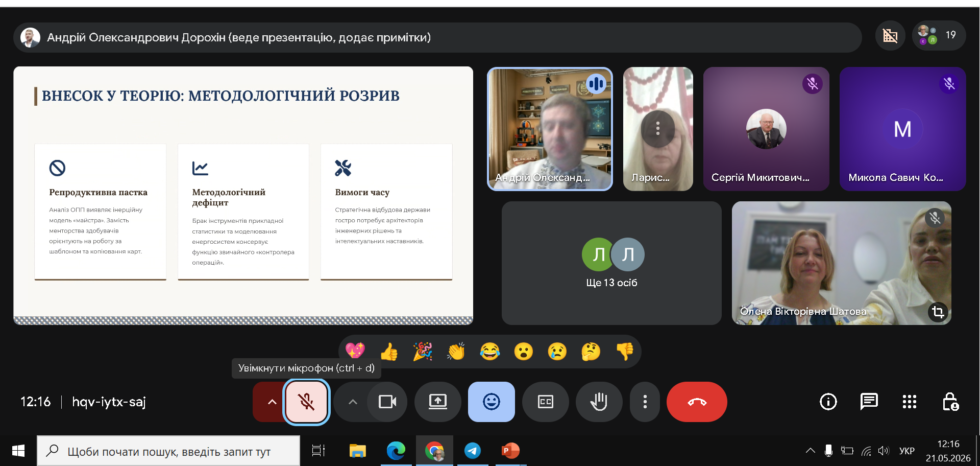
Task: Select Микола Савич Ко... tile
Action: tap(902, 129)
